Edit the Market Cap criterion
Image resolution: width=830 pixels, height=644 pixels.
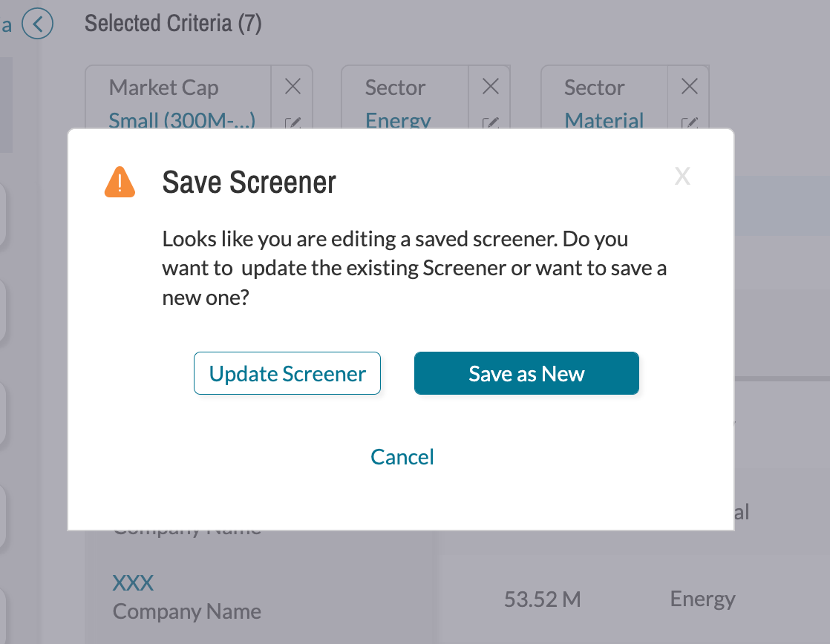(293, 122)
